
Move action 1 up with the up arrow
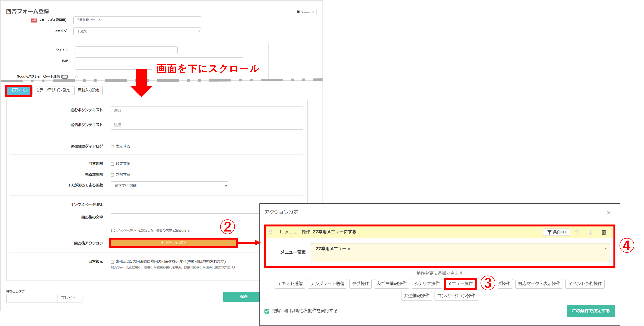[577, 232]
